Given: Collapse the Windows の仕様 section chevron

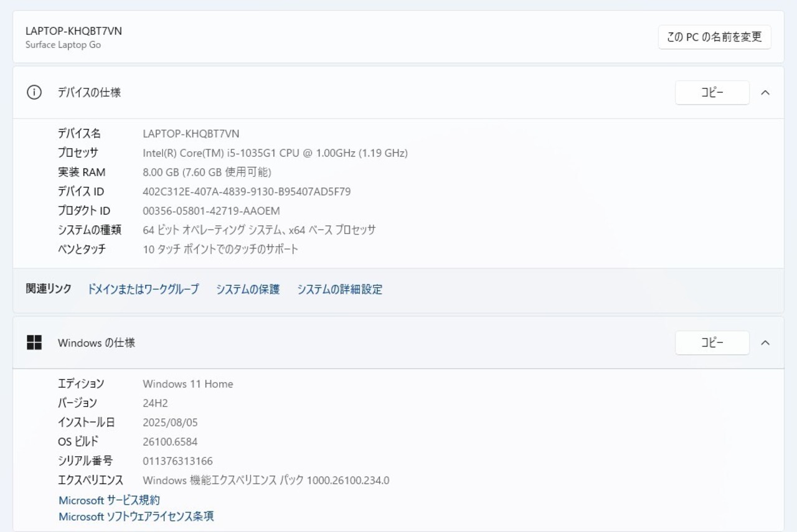Looking at the screenshot, I should 765,342.
